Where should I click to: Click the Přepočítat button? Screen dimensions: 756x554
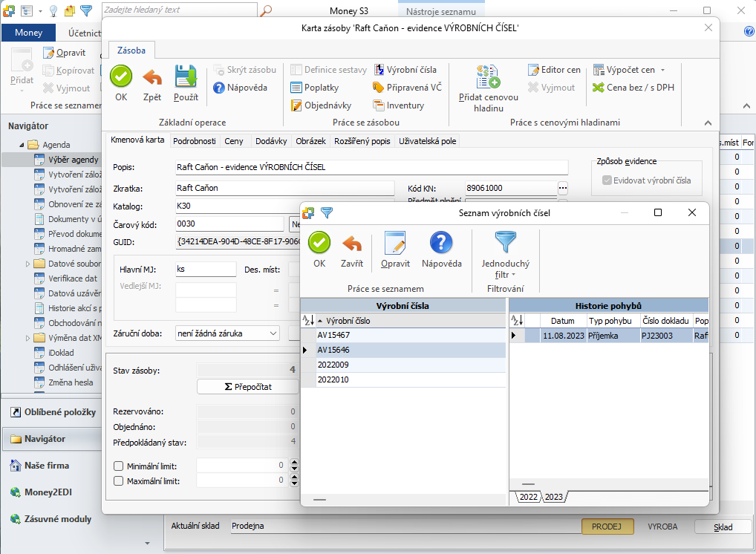[248, 387]
